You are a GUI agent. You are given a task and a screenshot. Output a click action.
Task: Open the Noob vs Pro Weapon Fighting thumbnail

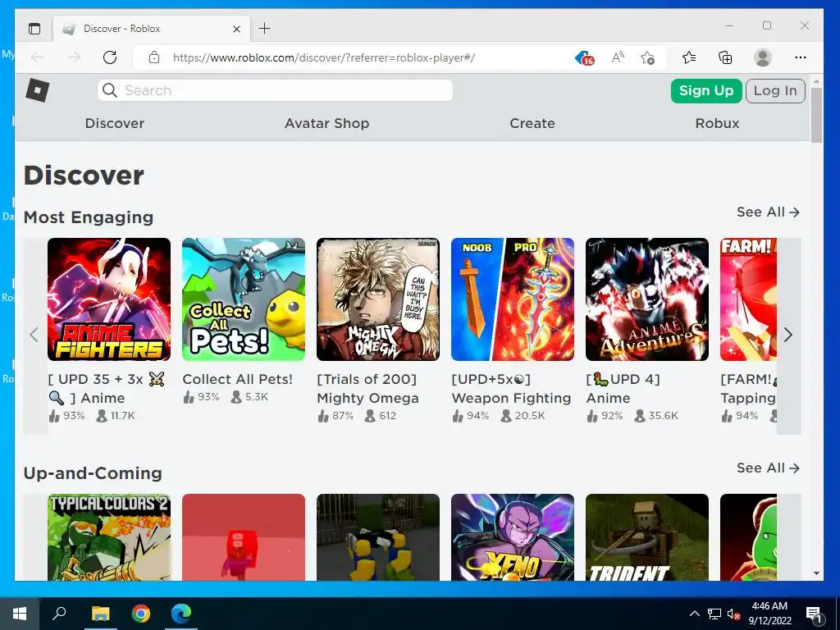point(513,299)
